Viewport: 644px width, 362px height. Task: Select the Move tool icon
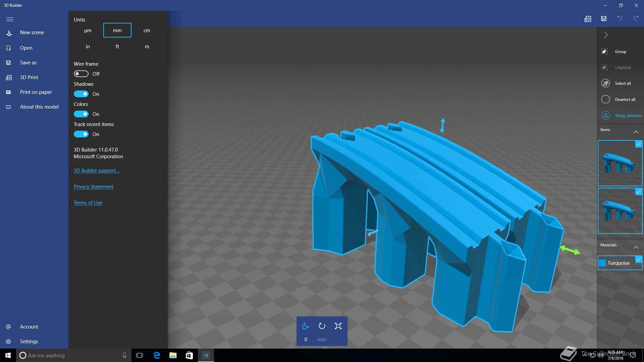[x=306, y=326]
